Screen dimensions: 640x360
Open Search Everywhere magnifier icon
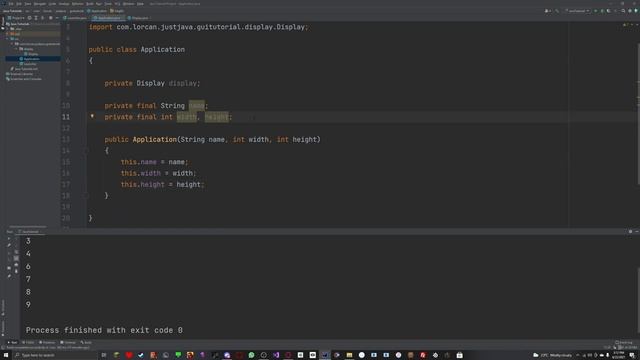623,11
